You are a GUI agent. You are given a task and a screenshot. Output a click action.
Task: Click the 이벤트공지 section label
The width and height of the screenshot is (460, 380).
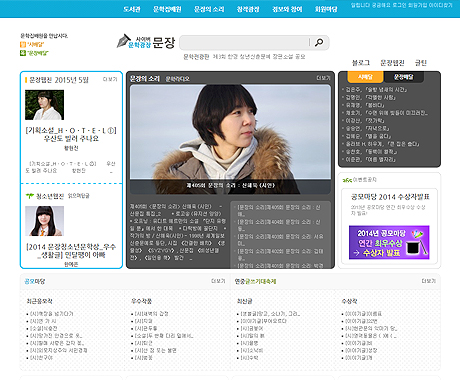click(x=365, y=180)
